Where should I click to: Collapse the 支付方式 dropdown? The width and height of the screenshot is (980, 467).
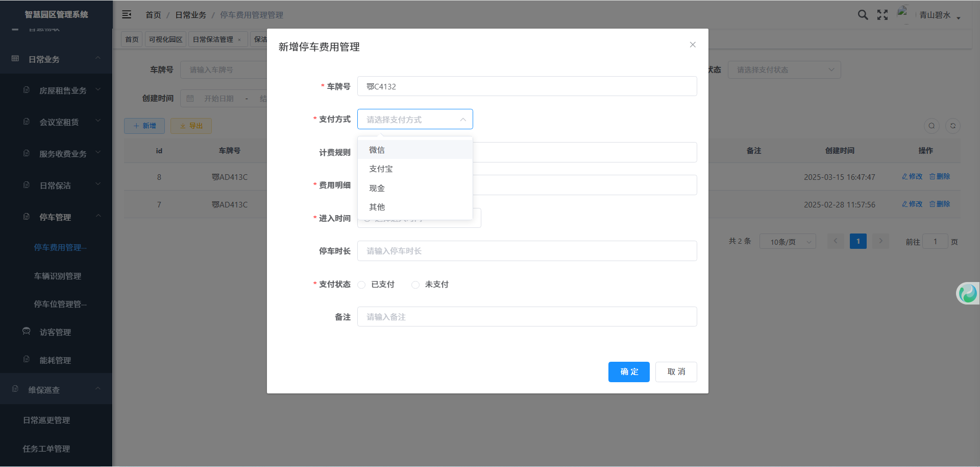(462, 120)
